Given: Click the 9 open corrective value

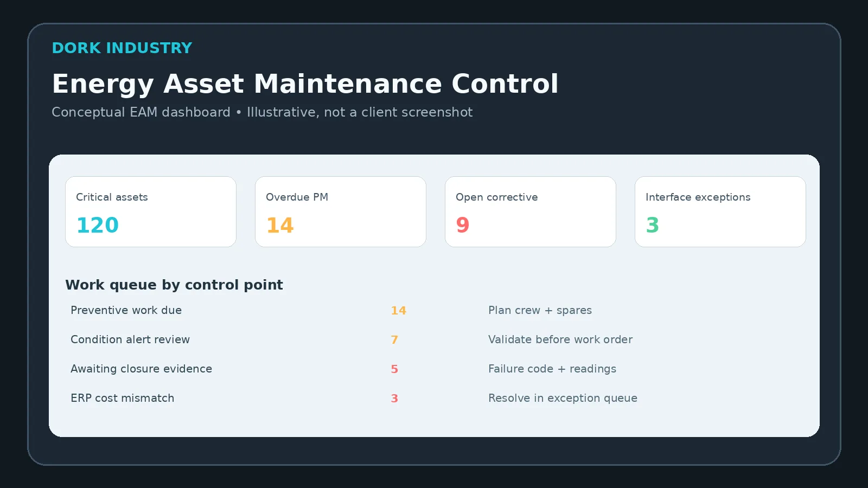Looking at the screenshot, I should (x=463, y=225).
